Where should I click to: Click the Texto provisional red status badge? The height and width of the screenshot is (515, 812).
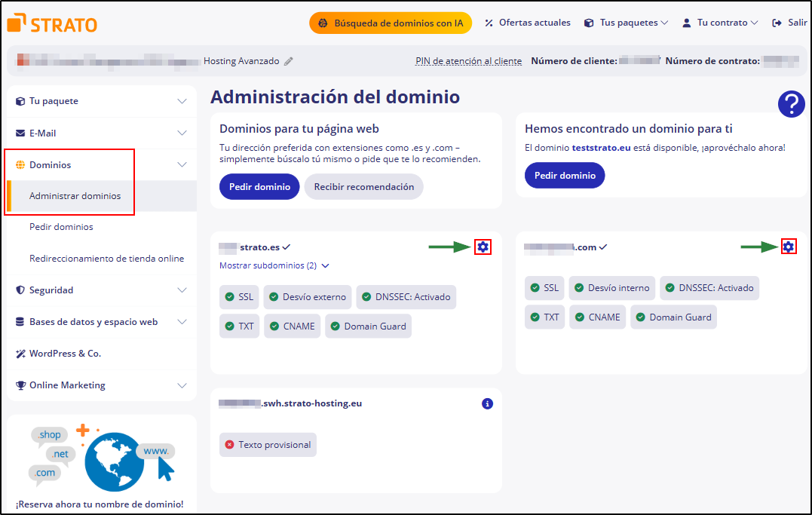pos(268,444)
